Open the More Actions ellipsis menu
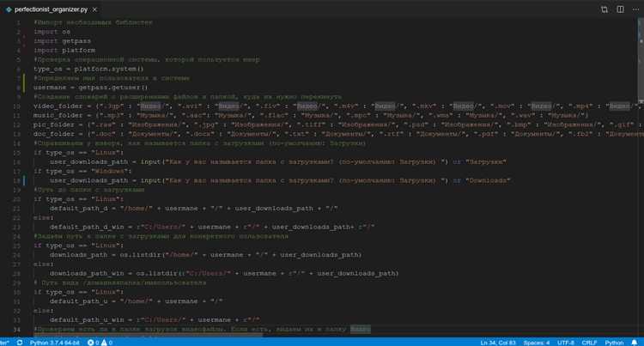Viewport: 644px width, 346px height. [635, 9]
